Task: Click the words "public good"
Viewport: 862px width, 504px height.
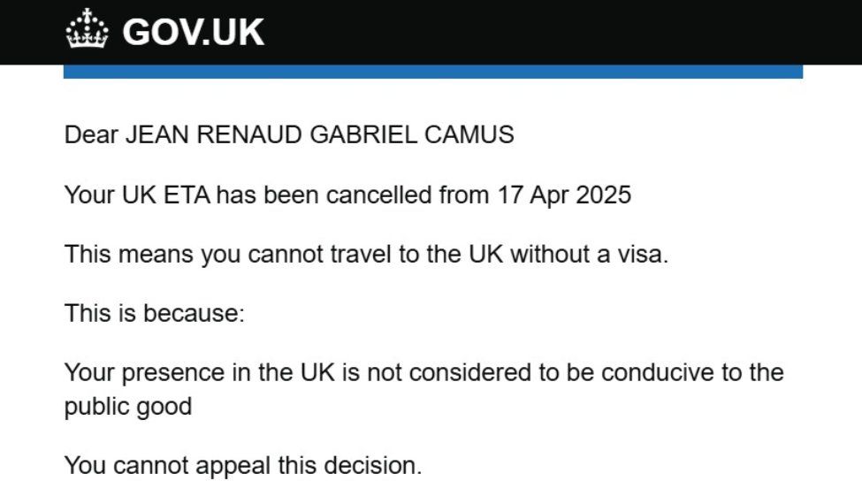Action: [127, 407]
